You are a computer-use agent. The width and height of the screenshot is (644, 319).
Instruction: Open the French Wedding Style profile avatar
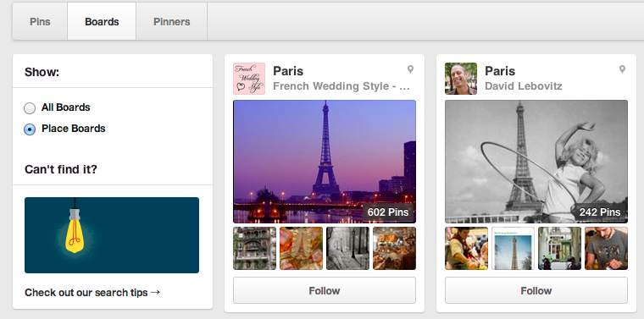click(249, 79)
